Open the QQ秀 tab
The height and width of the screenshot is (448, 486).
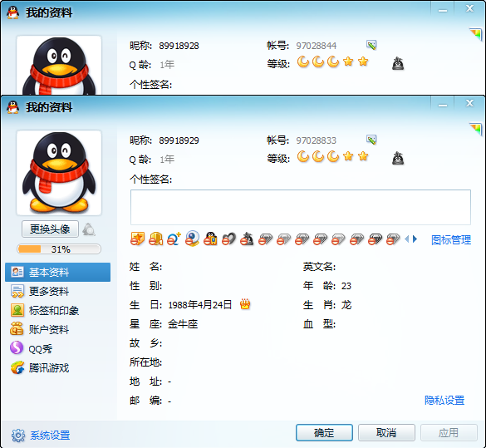point(57,348)
